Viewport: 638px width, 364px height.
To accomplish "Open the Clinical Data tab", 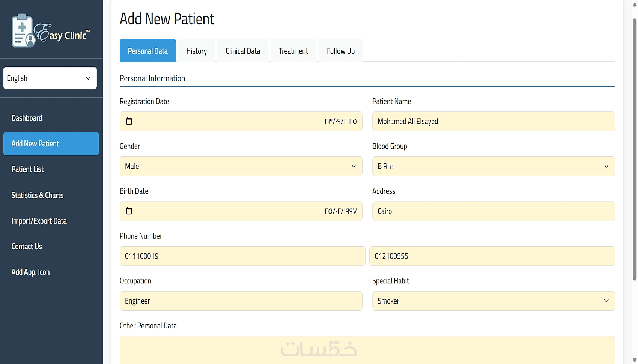I will tap(243, 51).
